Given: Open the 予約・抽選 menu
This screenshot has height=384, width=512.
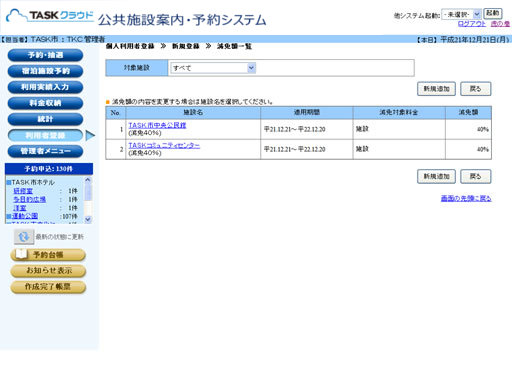Looking at the screenshot, I should (x=45, y=55).
